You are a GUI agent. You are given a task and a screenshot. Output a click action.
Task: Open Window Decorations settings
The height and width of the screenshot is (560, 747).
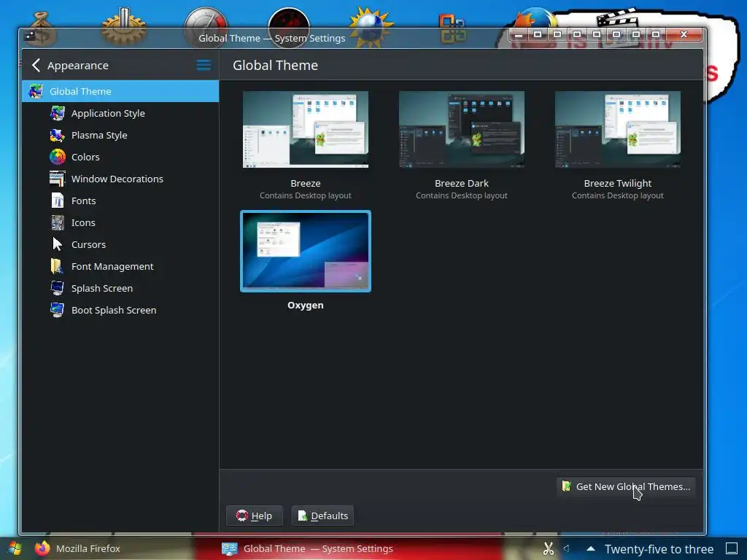120,179
